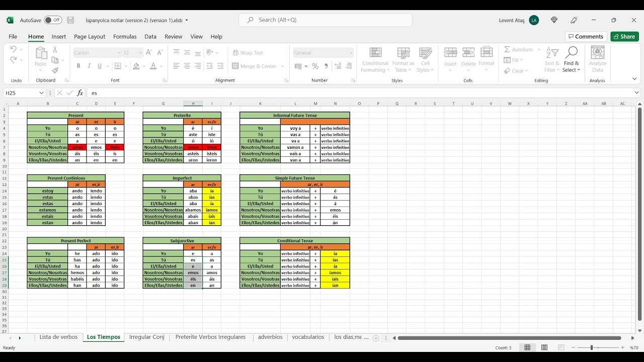Open Format as Table gallery
The height and width of the screenshot is (362, 644).
404,60
